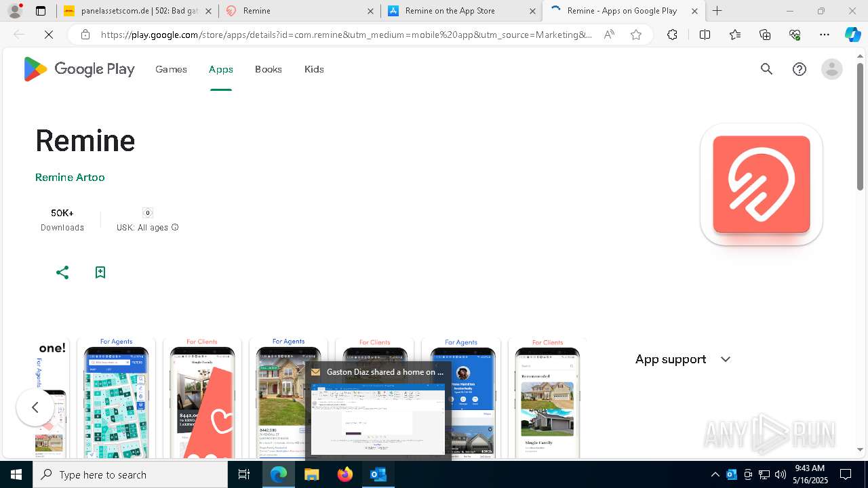The height and width of the screenshot is (488, 868).
Task: Open Collections panel
Action: (x=765, y=35)
